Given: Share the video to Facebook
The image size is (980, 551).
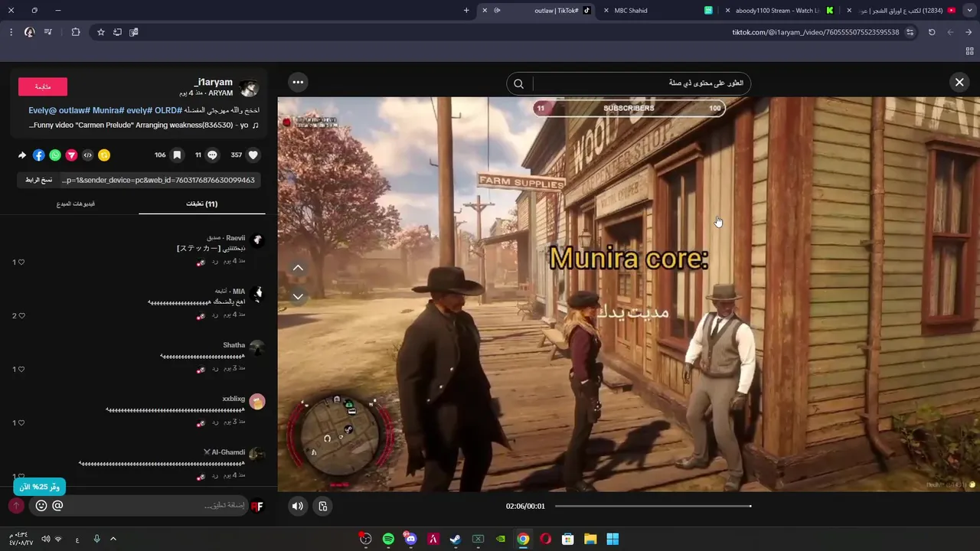Looking at the screenshot, I should 38,155.
